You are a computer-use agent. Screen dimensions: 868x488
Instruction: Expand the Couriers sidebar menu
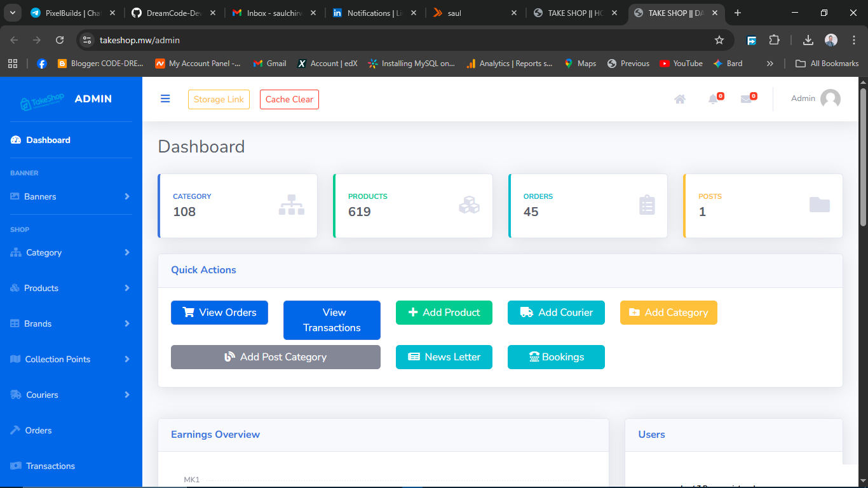[x=71, y=395]
